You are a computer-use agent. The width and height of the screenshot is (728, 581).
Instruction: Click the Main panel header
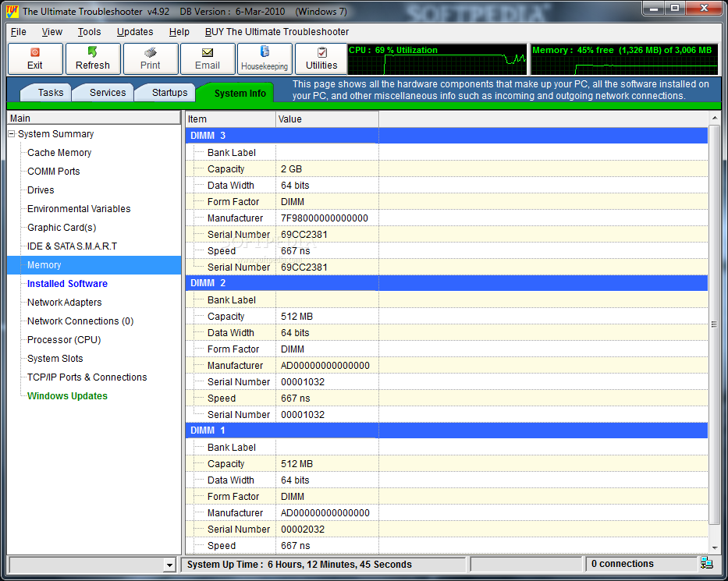(x=94, y=118)
